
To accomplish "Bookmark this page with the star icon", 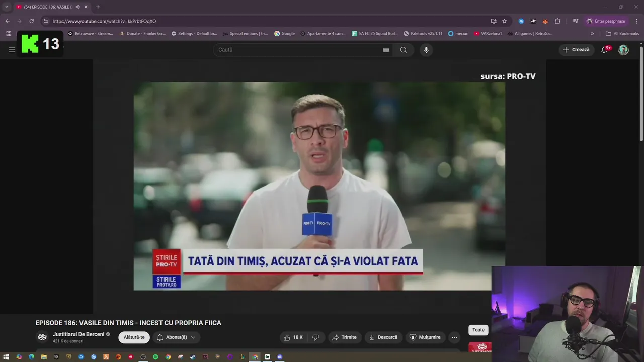I will point(505,21).
